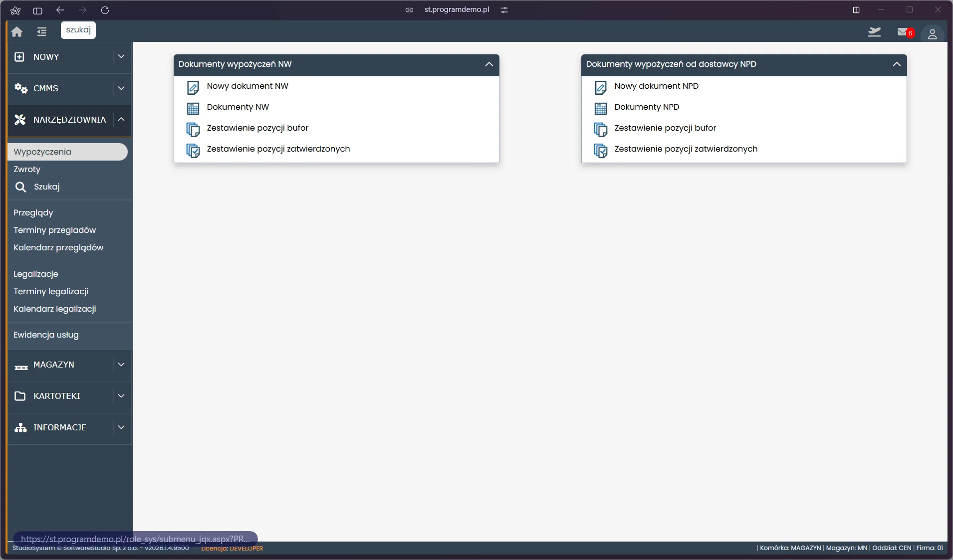The image size is (953, 560).
Task: Click the Komórka: MAGAZYN status entry
Action: pyautogui.click(x=790, y=548)
